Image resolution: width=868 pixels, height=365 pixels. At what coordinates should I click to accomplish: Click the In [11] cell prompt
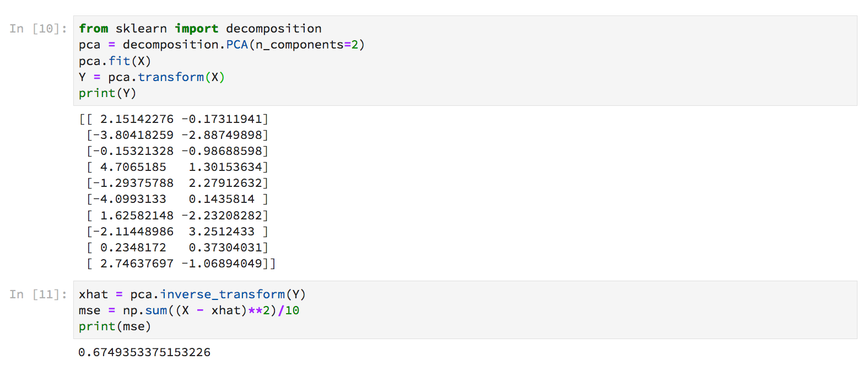(38, 294)
